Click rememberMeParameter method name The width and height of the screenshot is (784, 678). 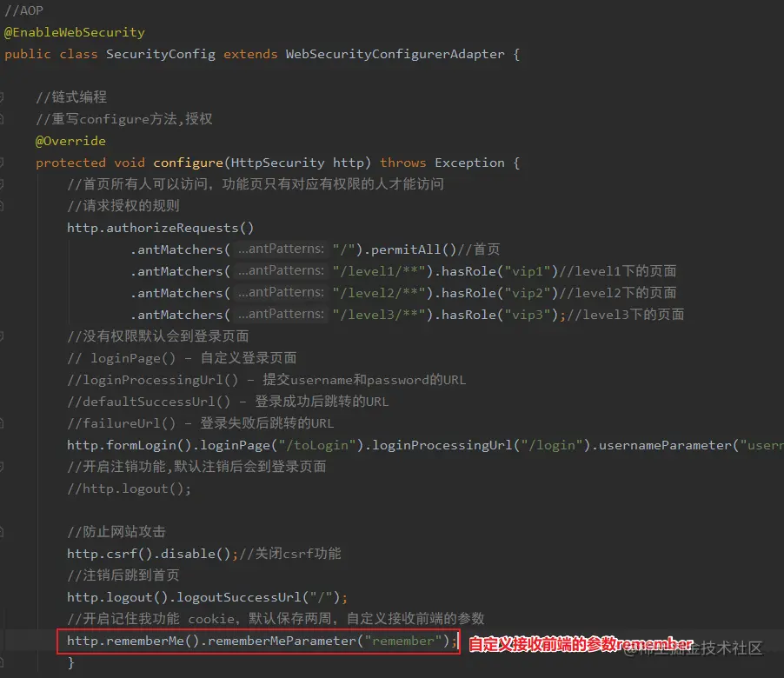pyautogui.click(x=282, y=641)
